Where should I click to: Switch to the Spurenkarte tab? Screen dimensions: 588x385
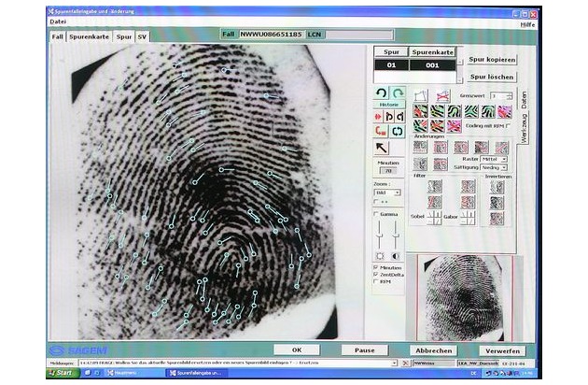pyautogui.click(x=87, y=36)
